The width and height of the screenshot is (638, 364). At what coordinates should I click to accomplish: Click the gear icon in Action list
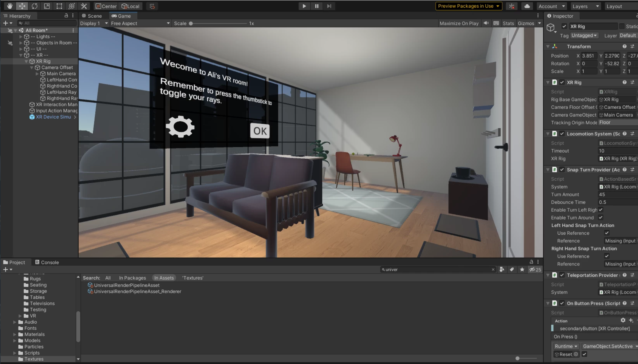point(623,321)
